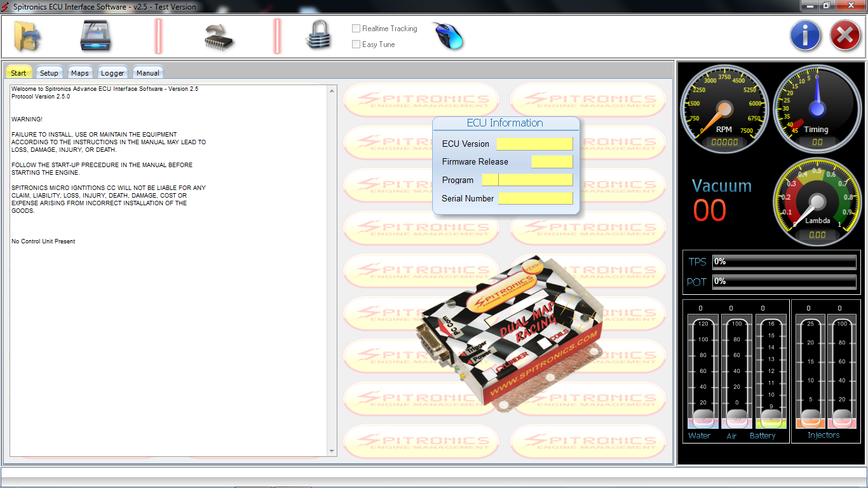Click the Firmware Release field
The height and width of the screenshot is (488, 868).
click(552, 161)
